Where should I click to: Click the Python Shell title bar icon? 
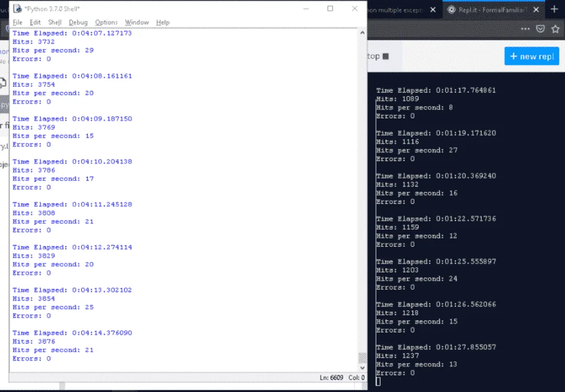pyautogui.click(x=17, y=9)
